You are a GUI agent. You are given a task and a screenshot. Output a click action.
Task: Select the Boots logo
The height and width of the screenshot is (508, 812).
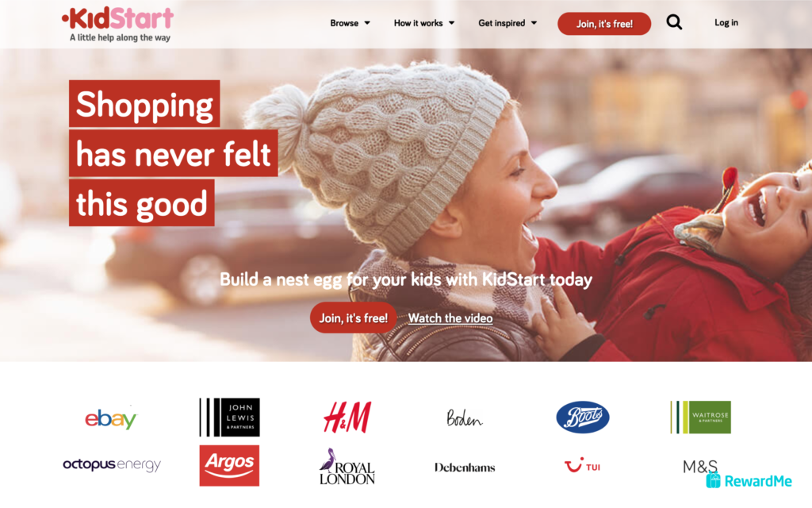pos(583,418)
